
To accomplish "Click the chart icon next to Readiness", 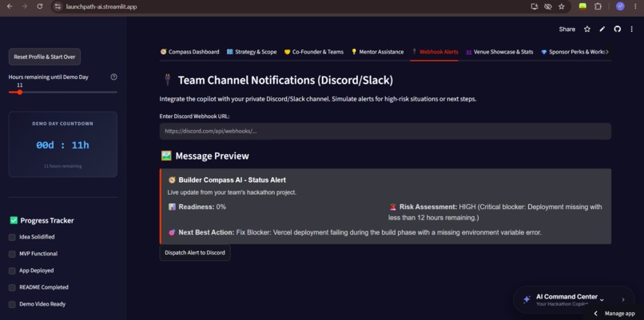I will [172, 207].
